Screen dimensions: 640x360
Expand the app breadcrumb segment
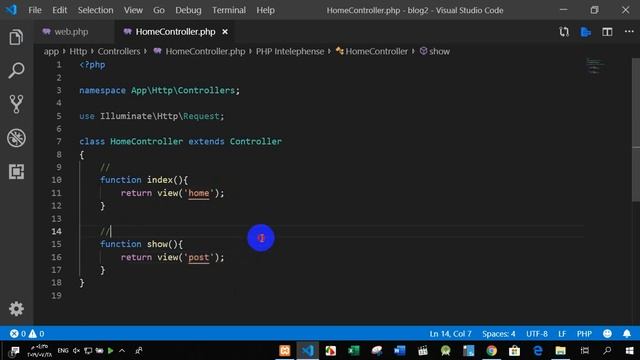pyautogui.click(x=51, y=51)
